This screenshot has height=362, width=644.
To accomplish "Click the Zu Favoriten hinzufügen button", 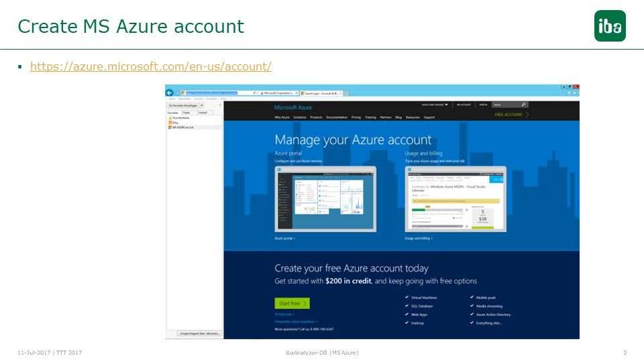I will click(x=182, y=105).
